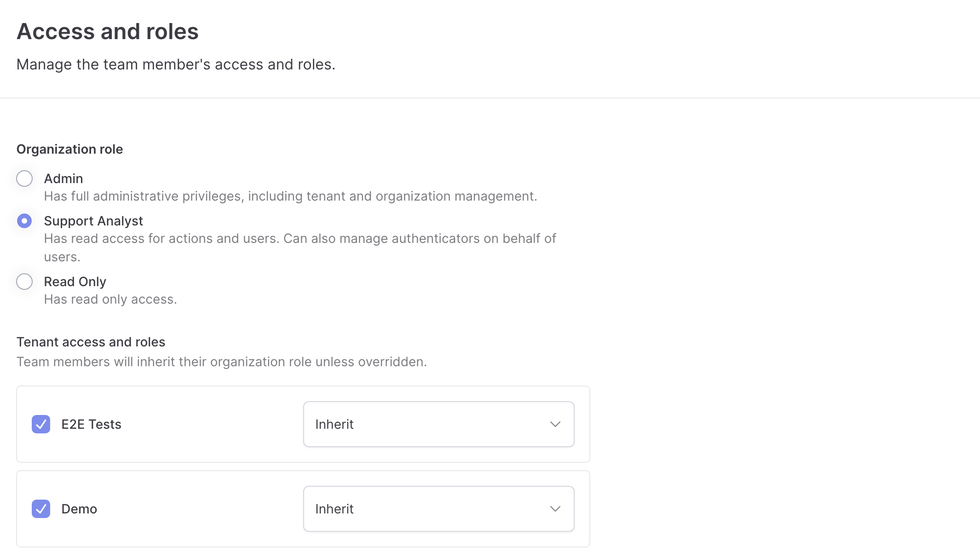The height and width of the screenshot is (553, 980).
Task: Click the Organization role heading
Action: 69,150
